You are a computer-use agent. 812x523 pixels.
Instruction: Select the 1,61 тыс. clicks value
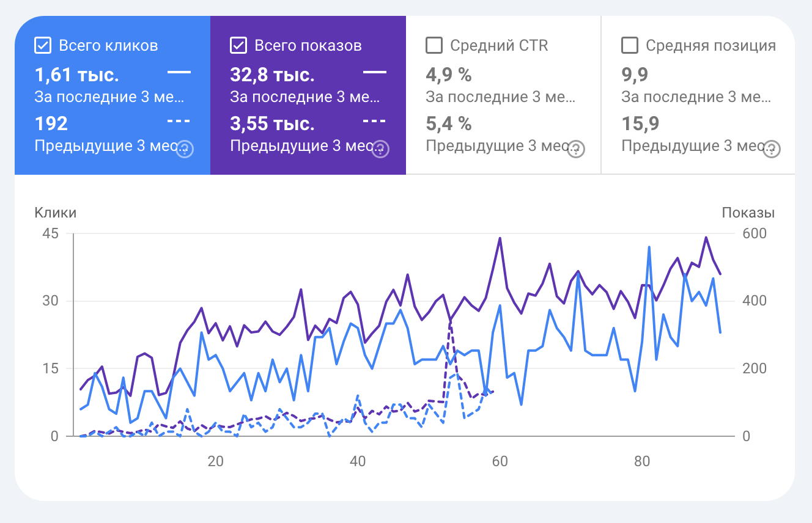77,75
